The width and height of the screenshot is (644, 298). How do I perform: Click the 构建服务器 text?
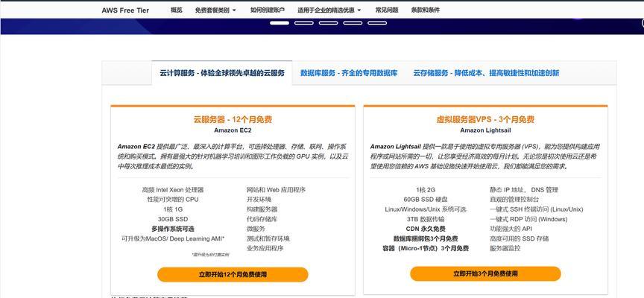tap(262, 209)
